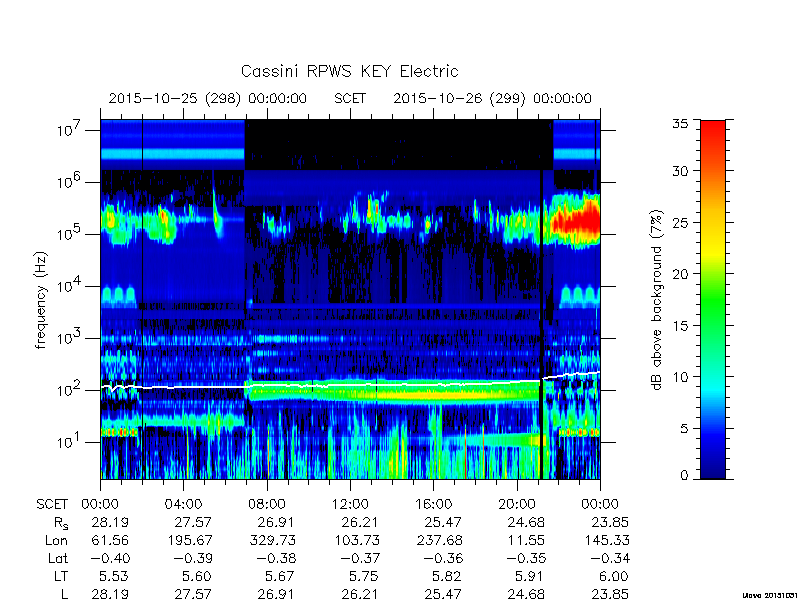
Task: Click color bar tick value 5
Action: click(684, 428)
